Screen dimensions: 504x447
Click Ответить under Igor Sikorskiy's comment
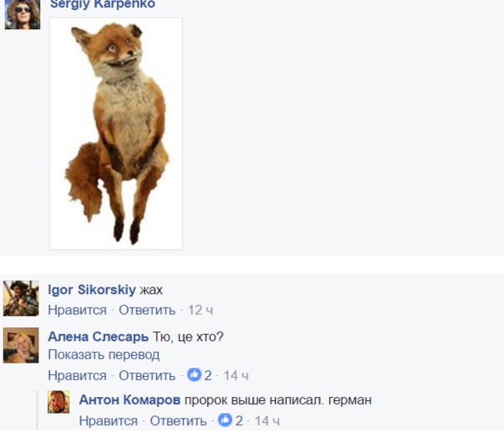(x=147, y=310)
